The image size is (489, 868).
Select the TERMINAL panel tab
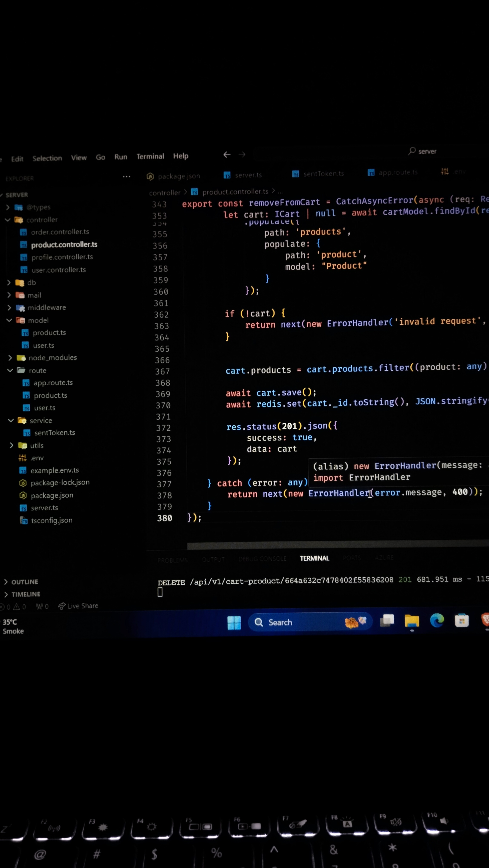tap(314, 558)
